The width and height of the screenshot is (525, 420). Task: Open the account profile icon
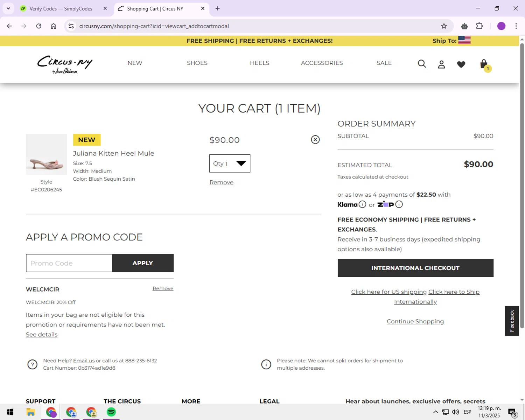coord(441,64)
